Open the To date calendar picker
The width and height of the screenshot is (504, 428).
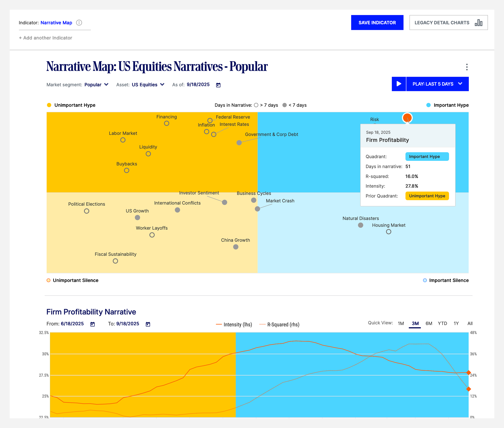(148, 324)
